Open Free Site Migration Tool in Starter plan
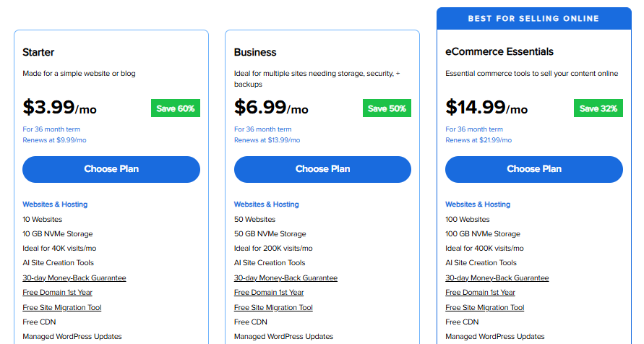644x344 pixels. (62, 308)
